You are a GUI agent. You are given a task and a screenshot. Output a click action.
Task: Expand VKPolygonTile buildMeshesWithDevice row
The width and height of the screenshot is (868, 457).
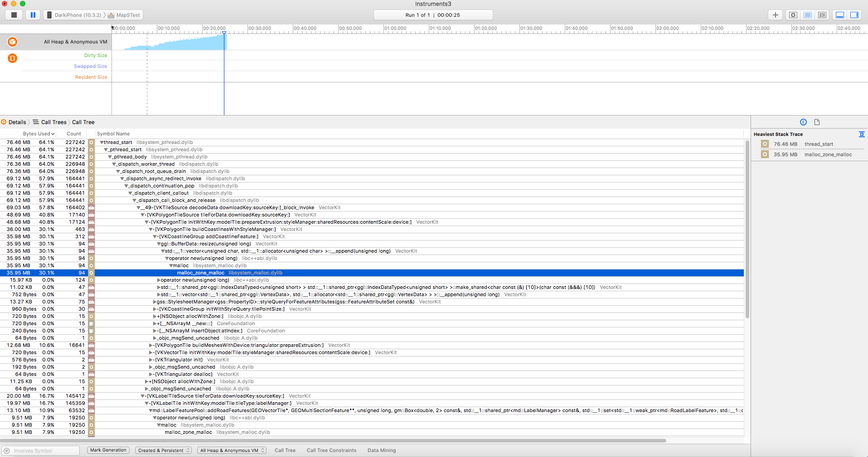click(151, 345)
